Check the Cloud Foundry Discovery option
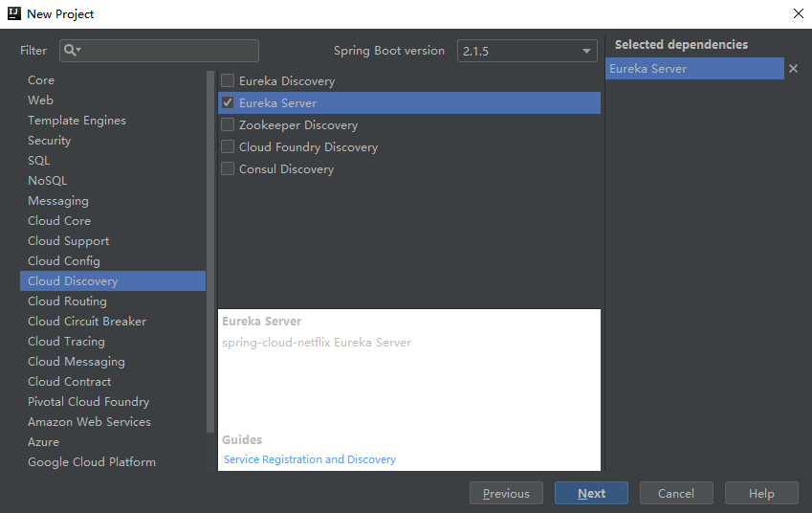This screenshot has width=812, height=513. pos(228,146)
